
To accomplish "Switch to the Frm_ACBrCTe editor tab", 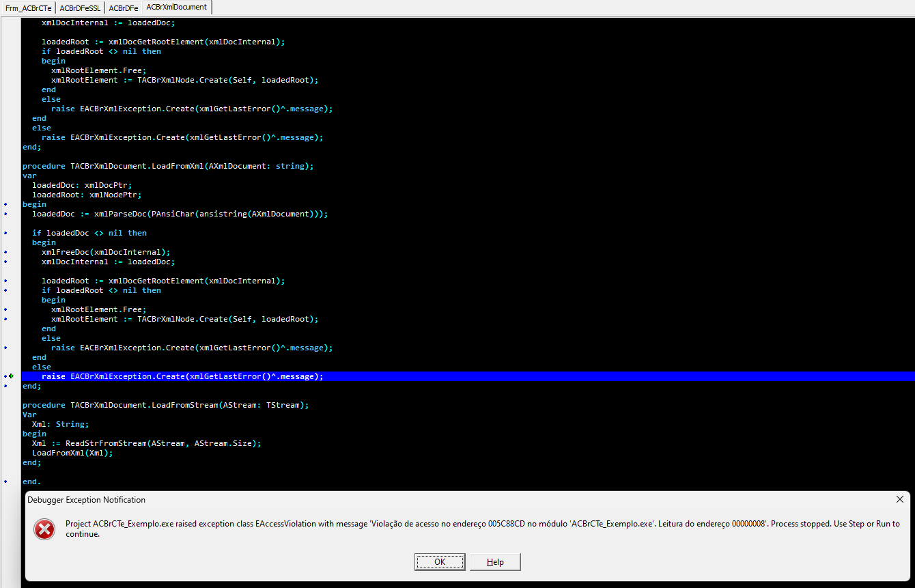I will pos(29,8).
